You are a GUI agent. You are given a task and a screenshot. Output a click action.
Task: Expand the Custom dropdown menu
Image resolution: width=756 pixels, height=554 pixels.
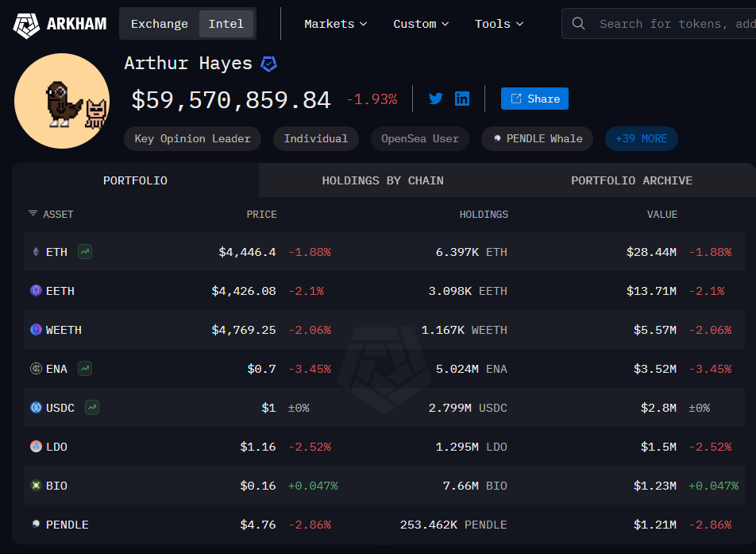pos(421,24)
